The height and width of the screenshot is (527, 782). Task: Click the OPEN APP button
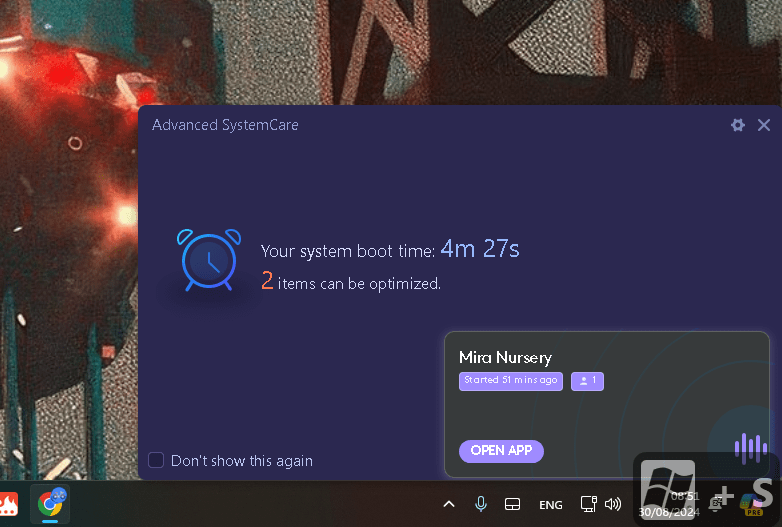coord(501,451)
